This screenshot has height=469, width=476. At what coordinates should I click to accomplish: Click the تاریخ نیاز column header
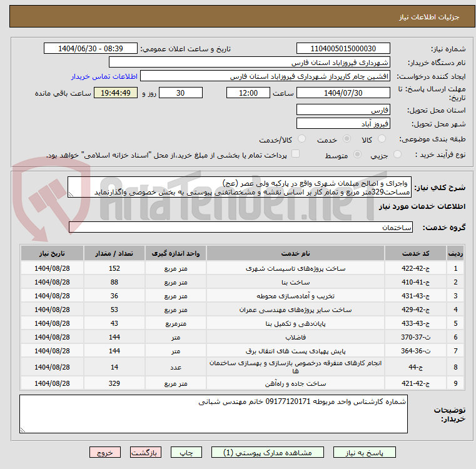(52, 253)
